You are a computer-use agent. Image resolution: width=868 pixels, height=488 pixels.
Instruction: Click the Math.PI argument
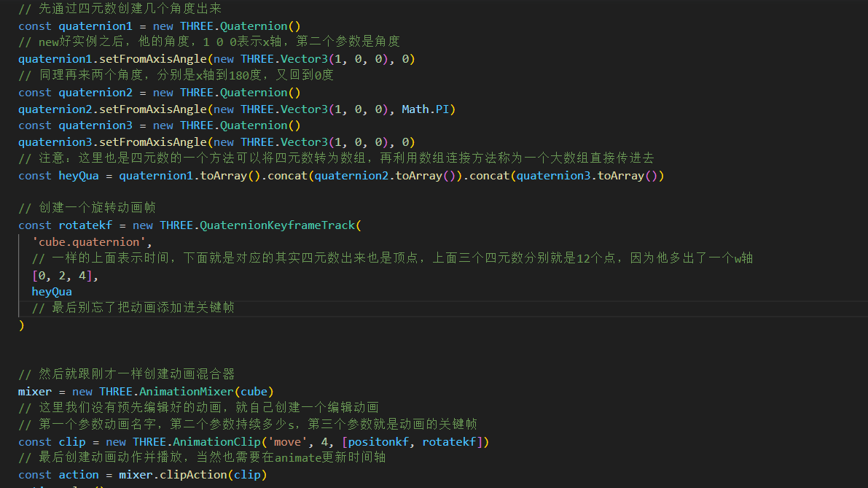click(428, 109)
